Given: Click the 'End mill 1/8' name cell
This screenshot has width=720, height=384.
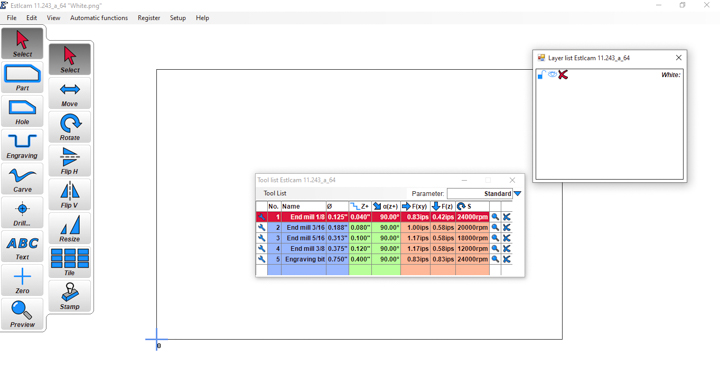Looking at the screenshot, I should [304, 217].
